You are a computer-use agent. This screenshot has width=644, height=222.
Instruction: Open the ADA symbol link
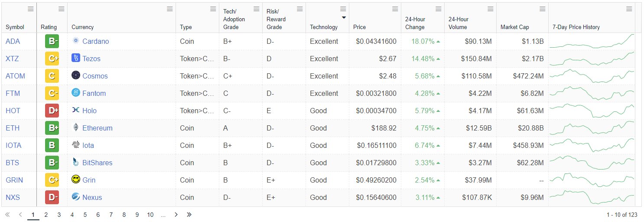[x=13, y=41]
